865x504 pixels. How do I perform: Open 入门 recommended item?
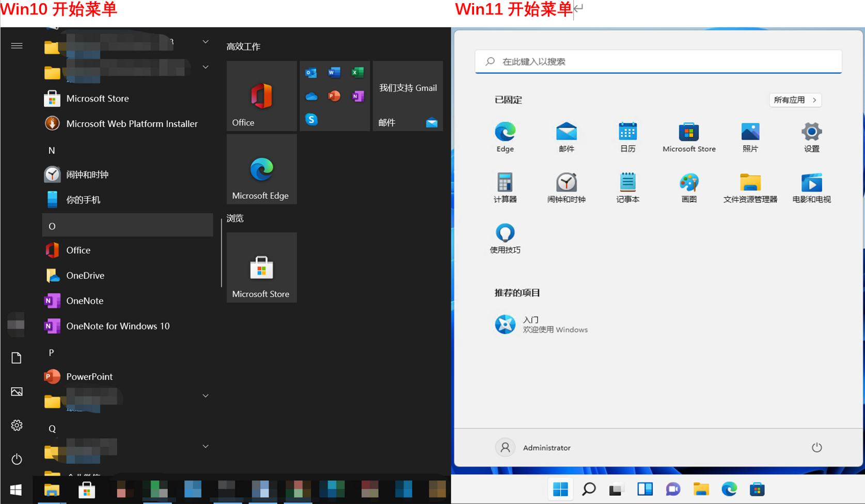pyautogui.click(x=541, y=324)
